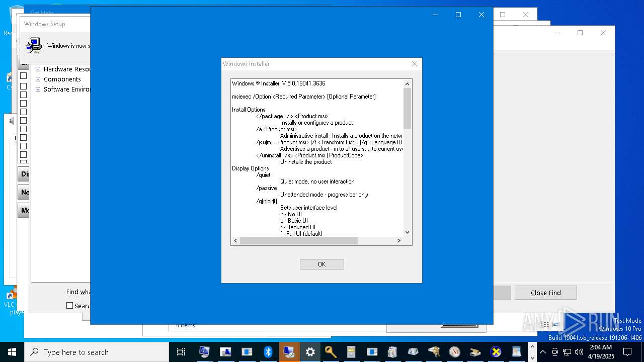Click the '4 items' status bar text
The width and height of the screenshot is (644, 362).
point(185,326)
